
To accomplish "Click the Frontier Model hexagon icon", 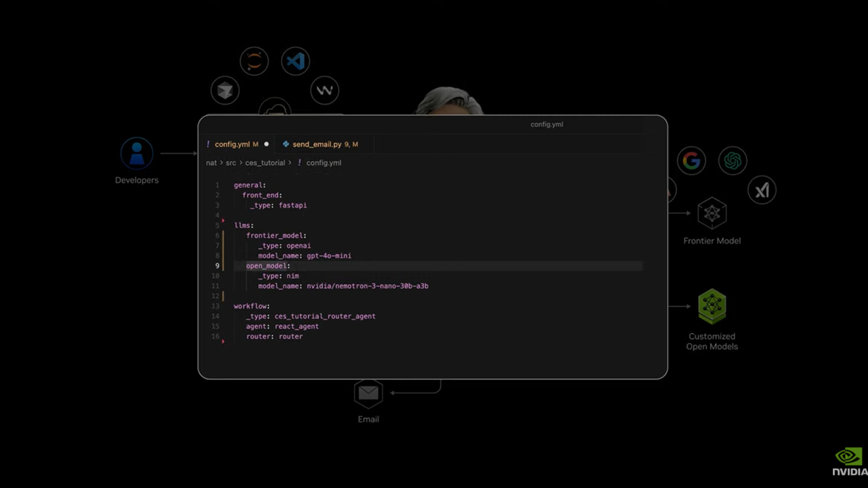I will (712, 213).
